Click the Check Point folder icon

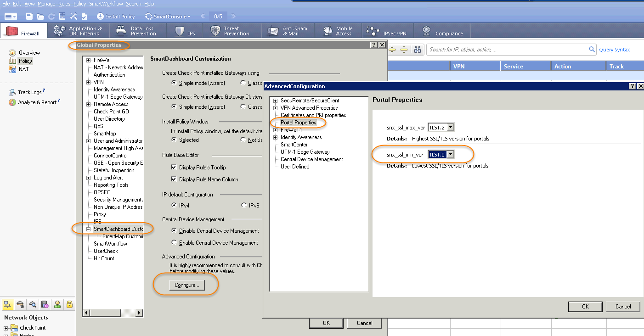click(x=15, y=328)
